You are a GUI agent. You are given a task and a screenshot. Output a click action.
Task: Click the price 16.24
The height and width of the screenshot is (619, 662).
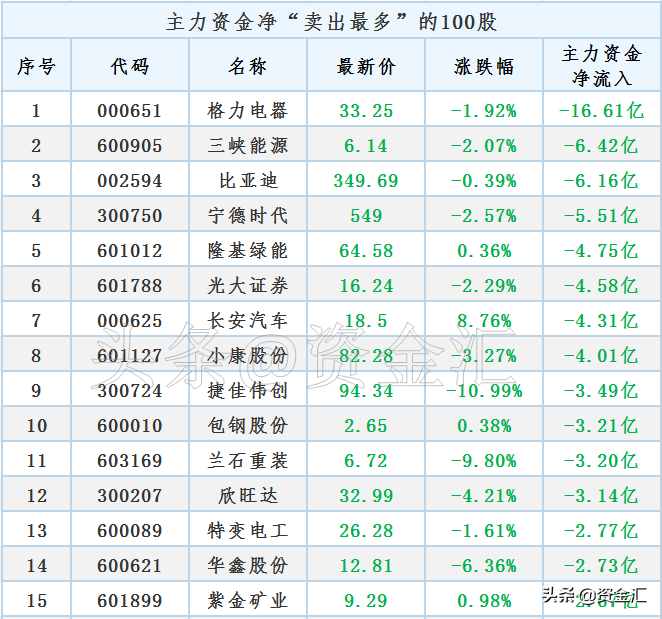[x=366, y=286]
